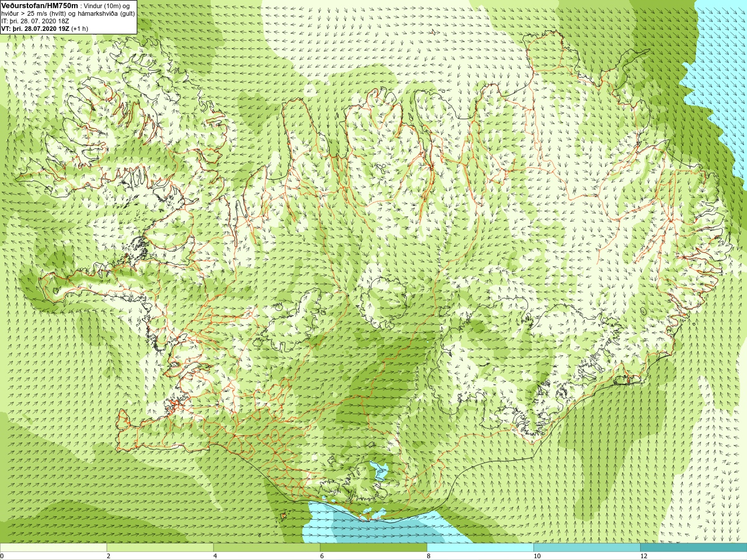
Task: Click the 'IT: þri. 28. 07. 2020 18Z' line
Action: pyautogui.click(x=35, y=21)
